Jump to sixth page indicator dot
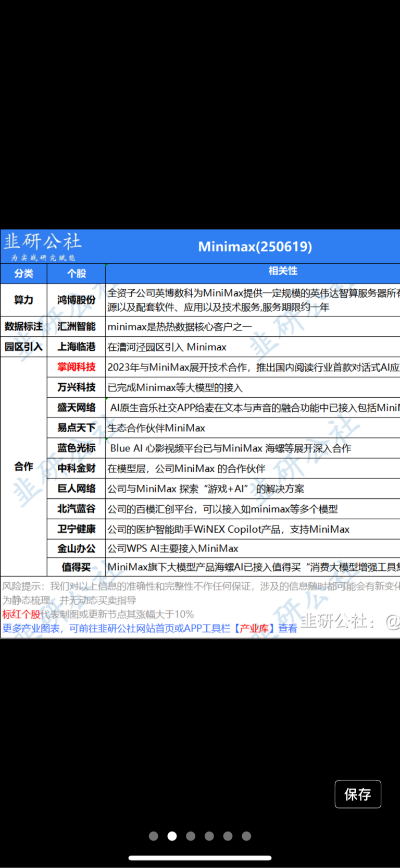 click(x=246, y=836)
